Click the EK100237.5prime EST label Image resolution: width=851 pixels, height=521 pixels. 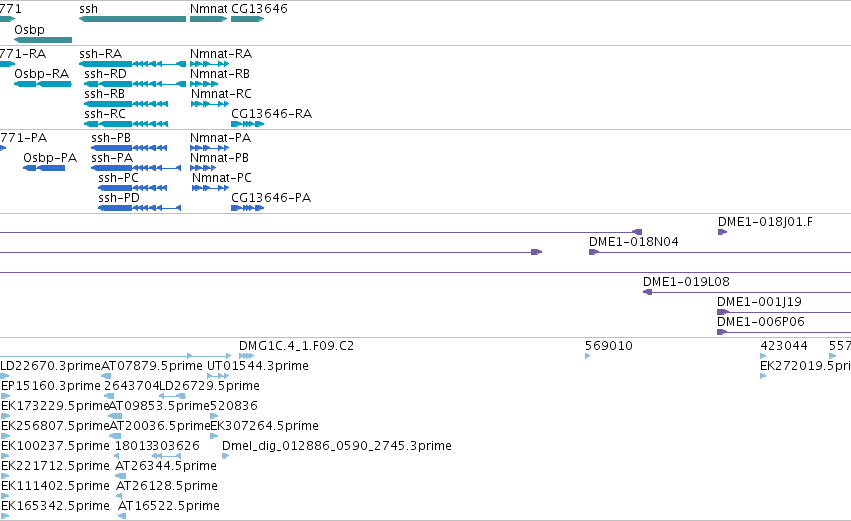pyautogui.click(x=55, y=447)
